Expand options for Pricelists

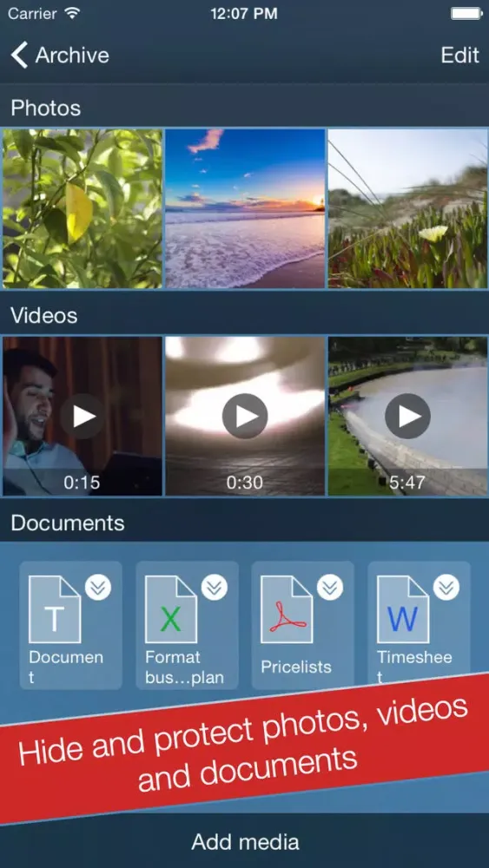[330, 588]
